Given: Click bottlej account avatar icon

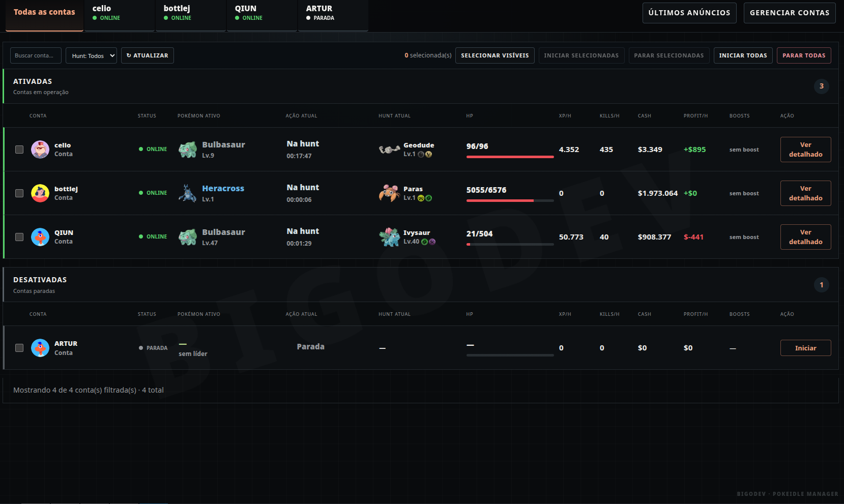Looking at the screenshot, I should 40,193.
